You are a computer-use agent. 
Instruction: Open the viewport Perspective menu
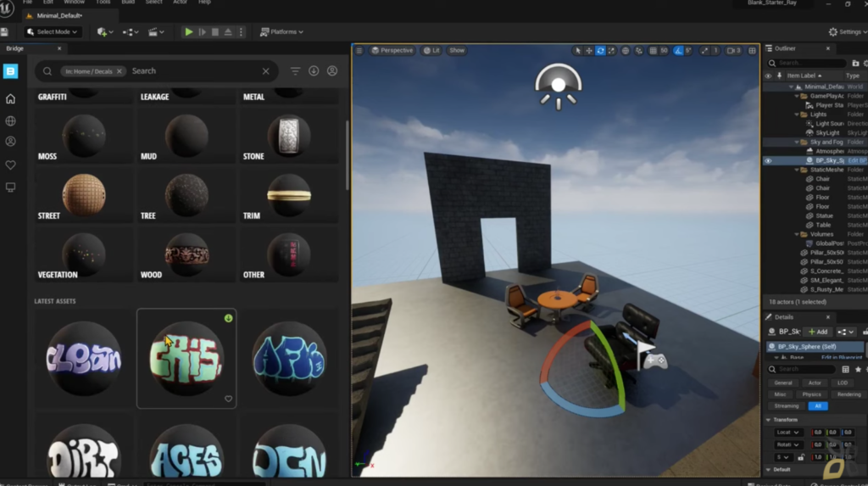[x=392, y=50]
